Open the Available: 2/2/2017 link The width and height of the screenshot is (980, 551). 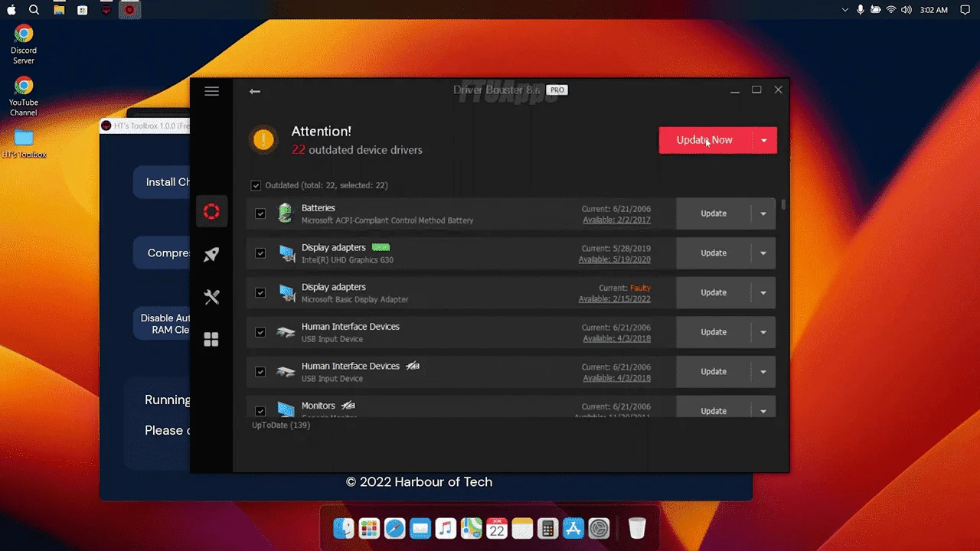616,220
